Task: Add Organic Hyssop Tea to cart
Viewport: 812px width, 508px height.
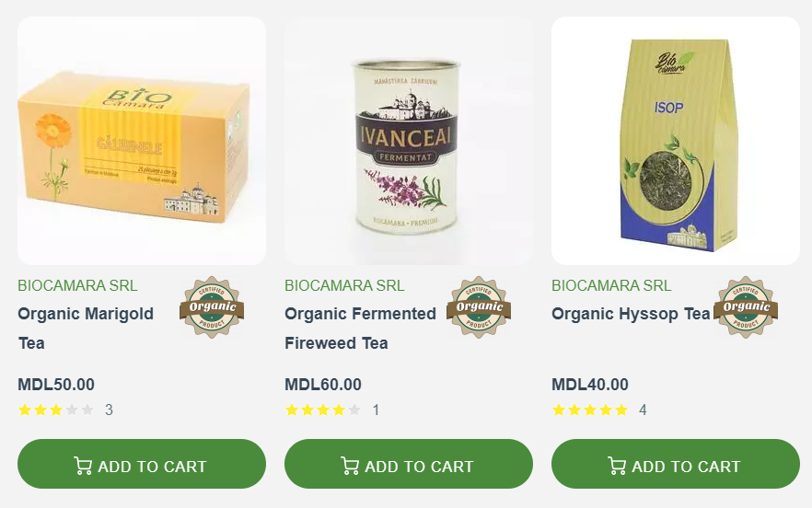Action: (x=676, y=464)
